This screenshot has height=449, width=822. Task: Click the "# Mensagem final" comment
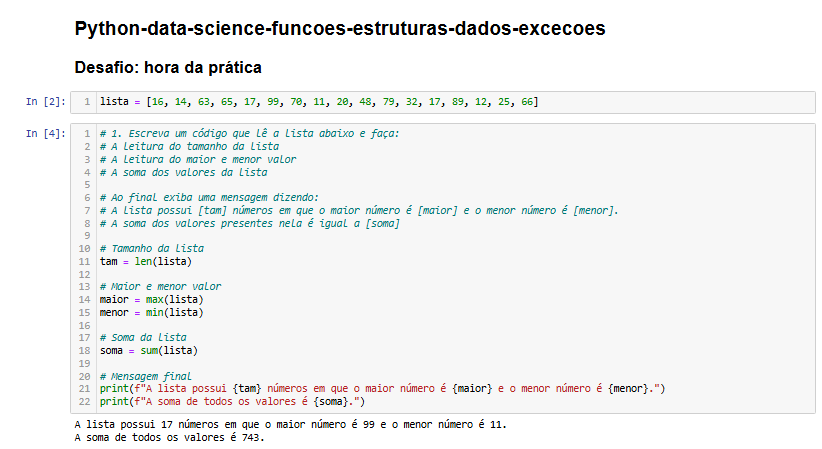pos(145,376)
